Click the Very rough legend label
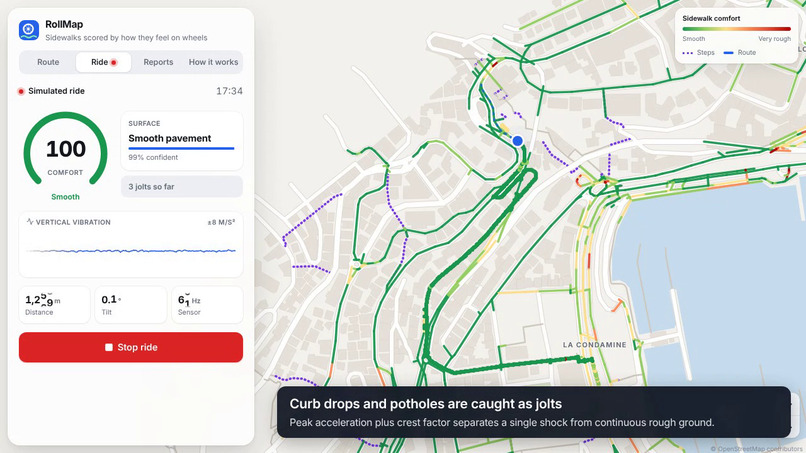Screen dimensions: 806x453 774,39
